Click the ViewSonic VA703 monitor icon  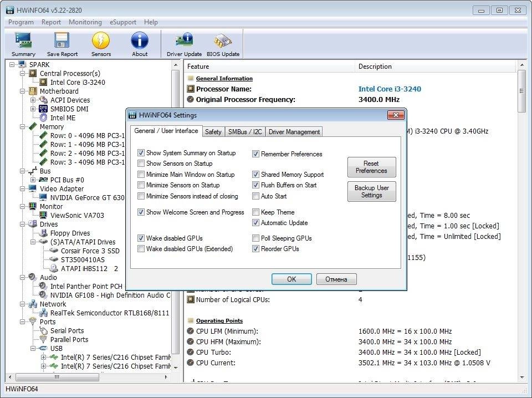click(43, 215)
